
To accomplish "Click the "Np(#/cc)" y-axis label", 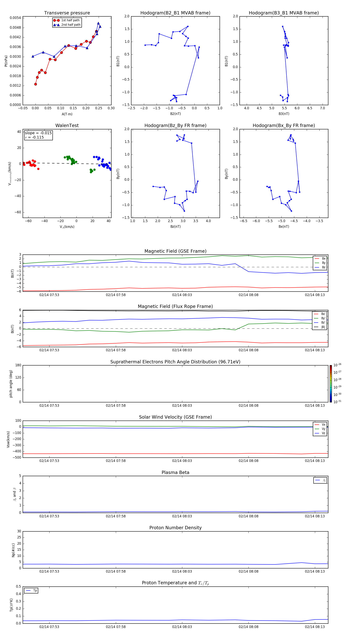I will 13,550.
